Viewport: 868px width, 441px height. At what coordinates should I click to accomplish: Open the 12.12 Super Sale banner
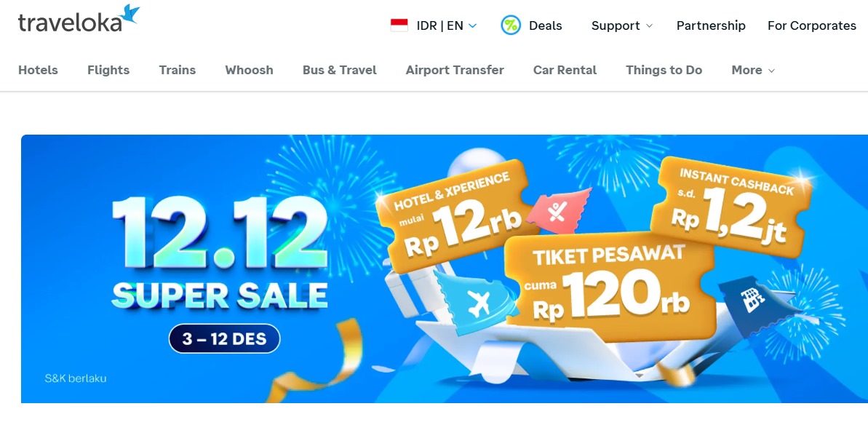point(445,269)
